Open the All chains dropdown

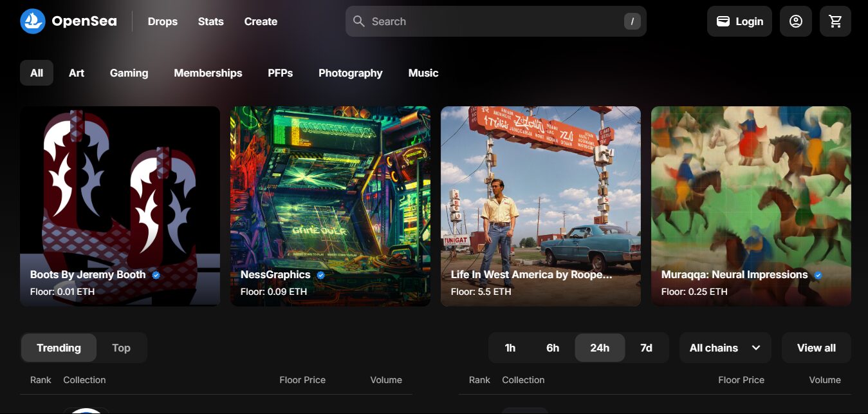pos(725,348)
